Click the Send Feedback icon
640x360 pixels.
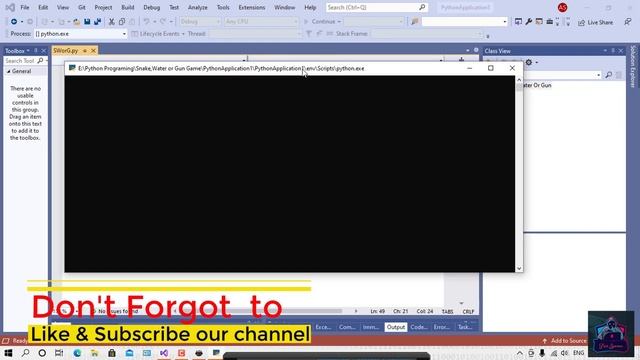628,22
